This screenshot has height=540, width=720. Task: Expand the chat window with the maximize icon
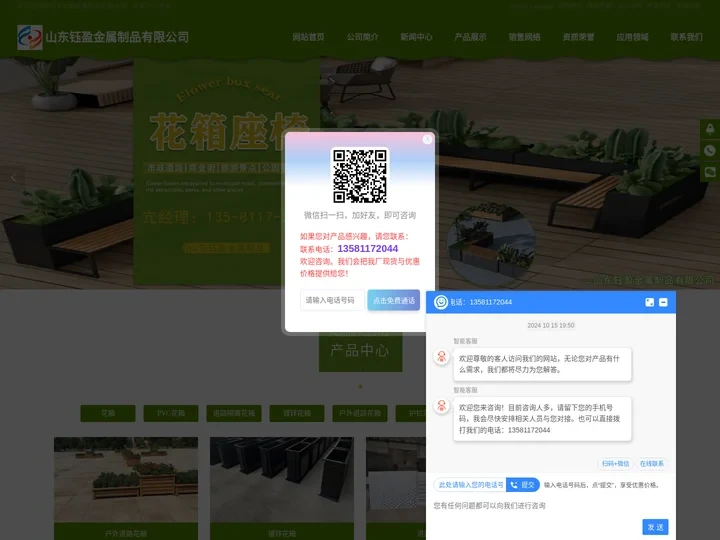click(x=649, y=302)
